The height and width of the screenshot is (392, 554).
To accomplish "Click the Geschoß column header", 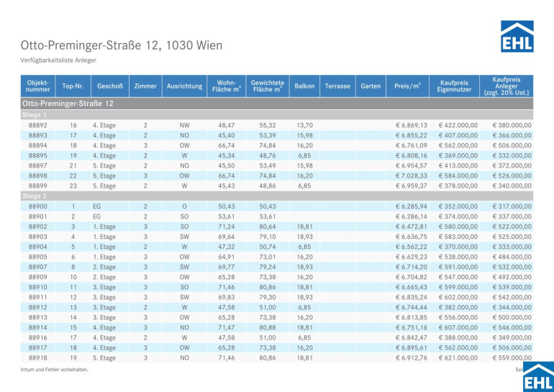I will pos(110,86).
